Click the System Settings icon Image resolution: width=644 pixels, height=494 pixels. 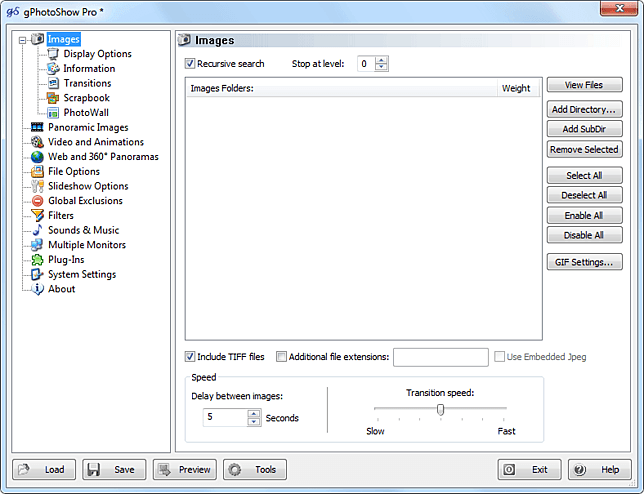tap(37, 274)
